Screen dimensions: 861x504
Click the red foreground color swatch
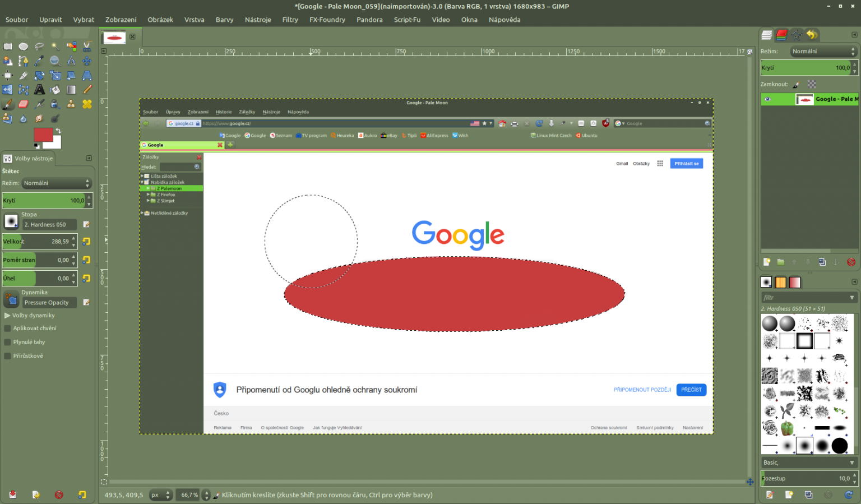pos(43,135)
